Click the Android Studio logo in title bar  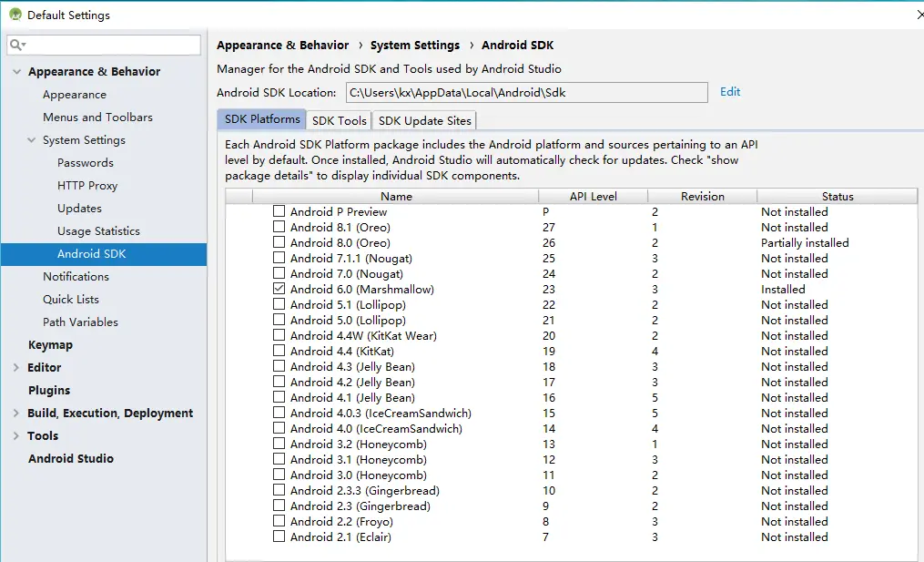tap(15, 15)
